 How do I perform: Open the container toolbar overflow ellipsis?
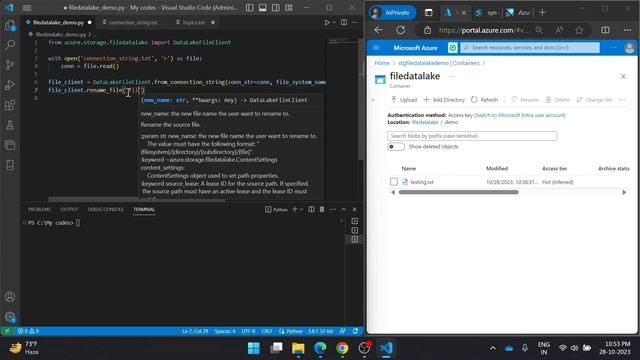click(622, 100)
